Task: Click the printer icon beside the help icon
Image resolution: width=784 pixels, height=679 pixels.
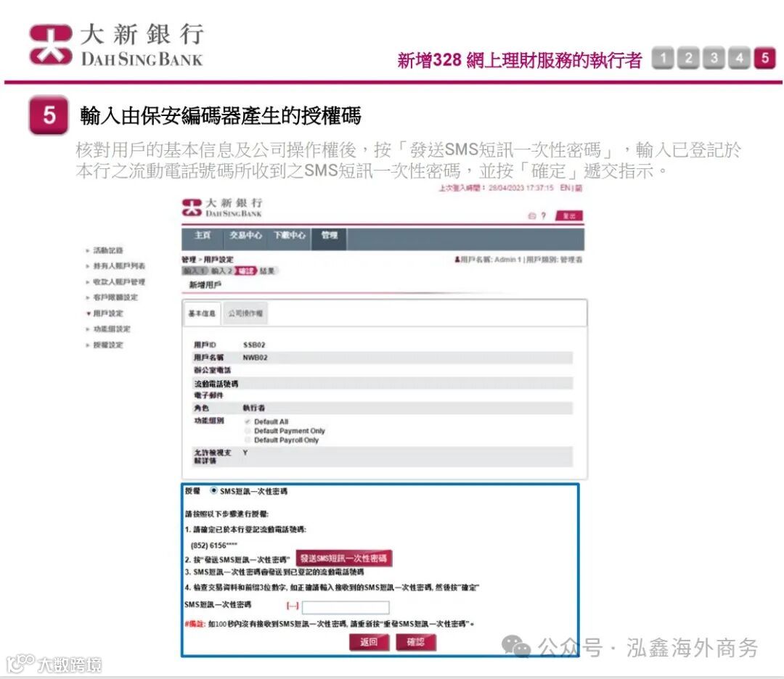Action: pos(531,216)
